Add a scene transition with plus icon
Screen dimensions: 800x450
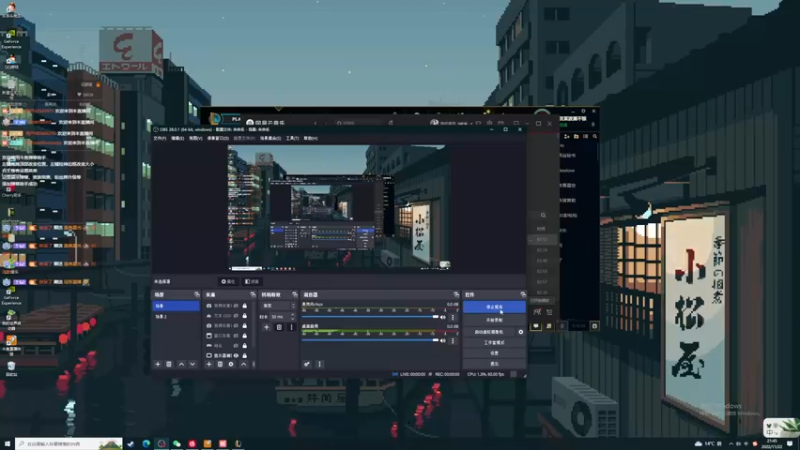pyautogui.click(x=266, y=327)
